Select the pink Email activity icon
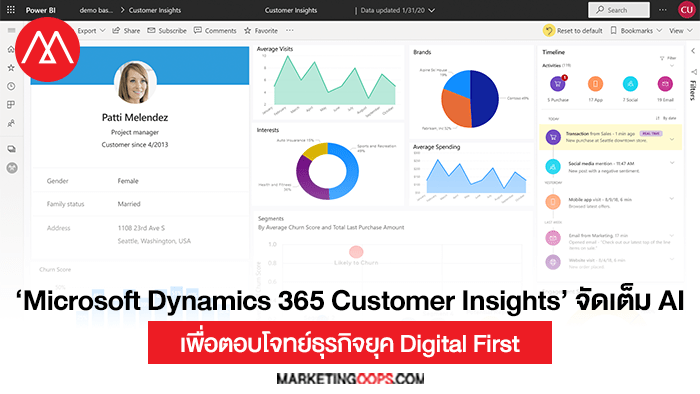Image resolution: width=700 pixels, height=394 pixels. pos(665,84)
